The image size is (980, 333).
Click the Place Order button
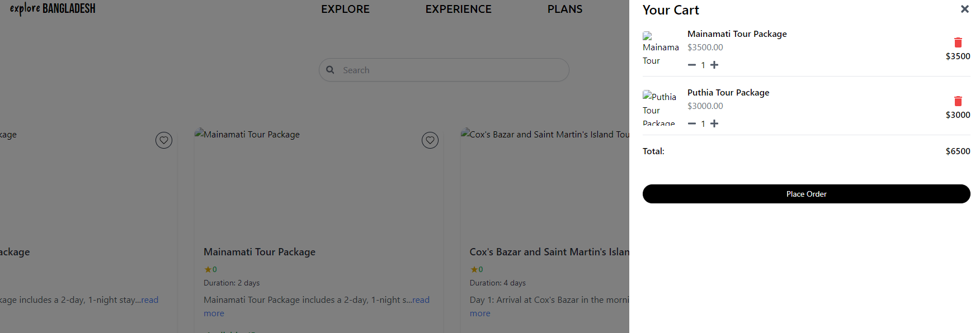[806, 194]
